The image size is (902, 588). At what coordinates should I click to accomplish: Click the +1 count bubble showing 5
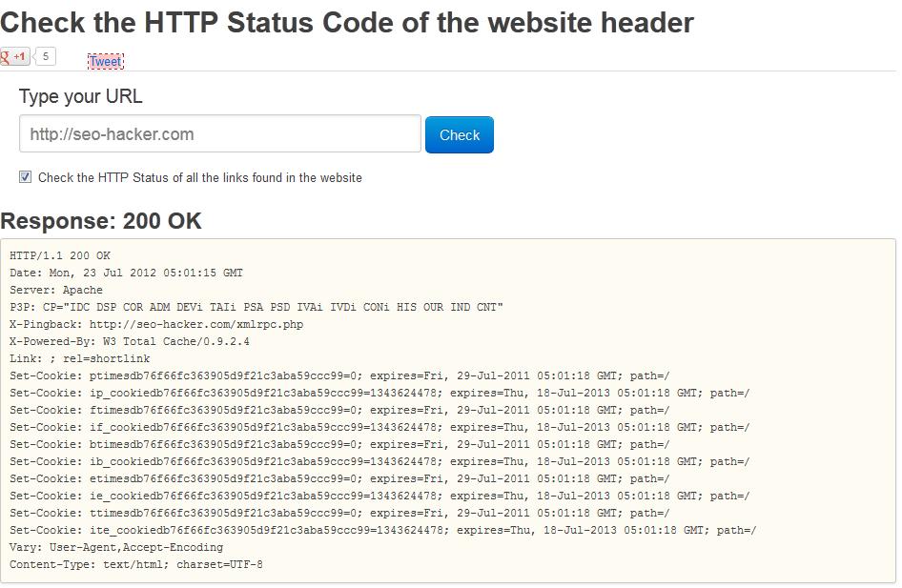pos(45,57)
